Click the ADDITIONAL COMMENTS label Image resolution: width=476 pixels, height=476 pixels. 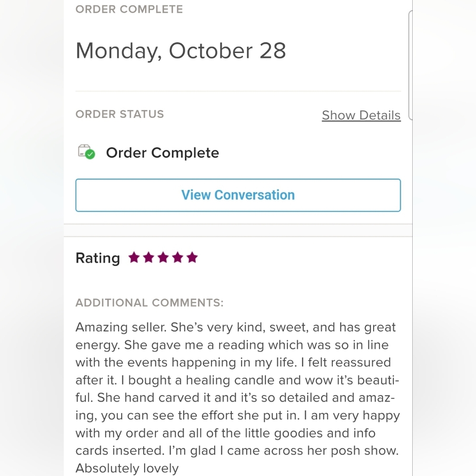tap(149, 303)
